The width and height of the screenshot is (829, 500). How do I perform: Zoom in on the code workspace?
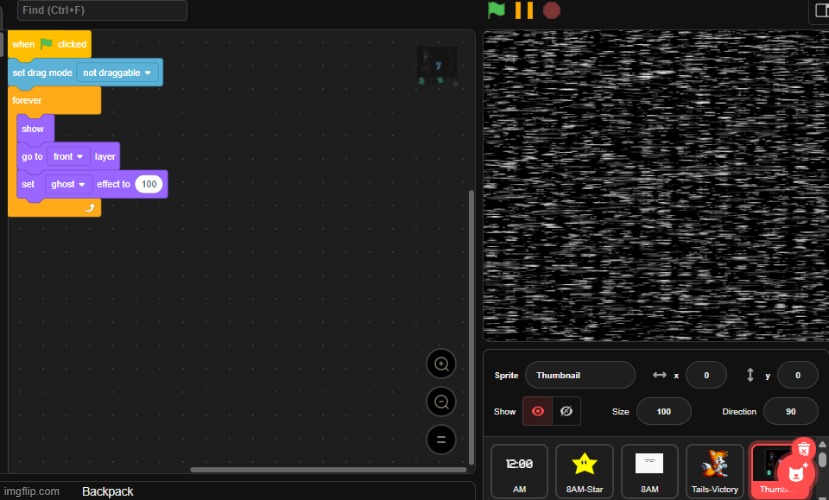pyautogui.click(x=440, y=363)
